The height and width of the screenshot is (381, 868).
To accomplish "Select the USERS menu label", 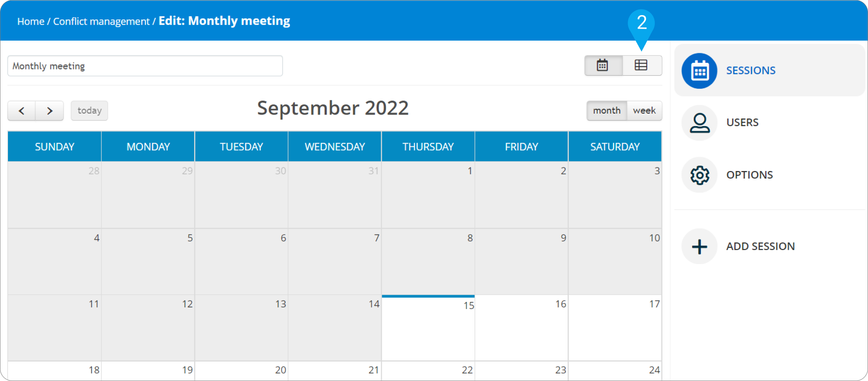I will pos(742,122).
